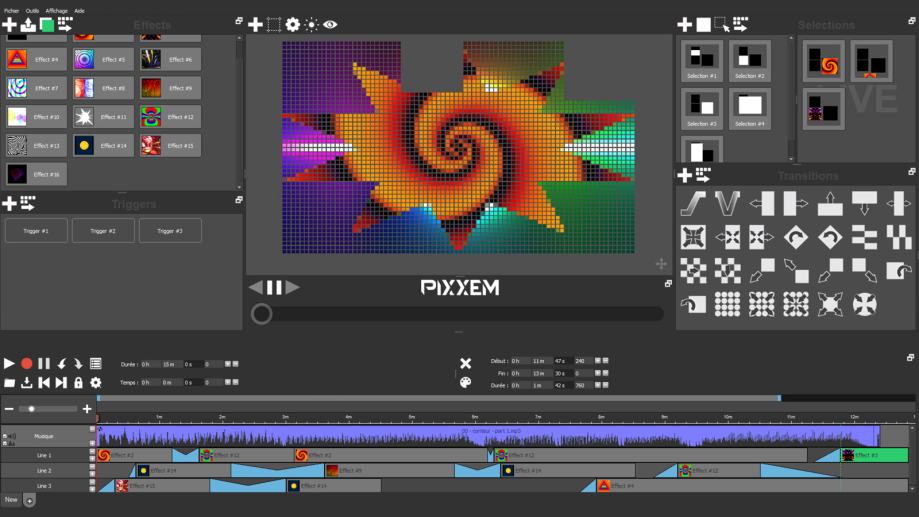Undock the Effects panel
This screenshot has width=919, height=517.
tap(239, 21)
